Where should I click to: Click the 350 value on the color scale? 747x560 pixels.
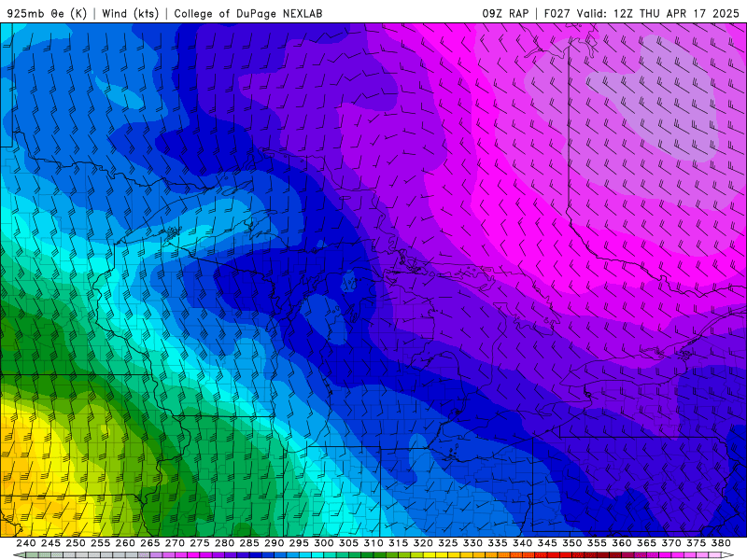pyautogui.click(x=572, y=543)
